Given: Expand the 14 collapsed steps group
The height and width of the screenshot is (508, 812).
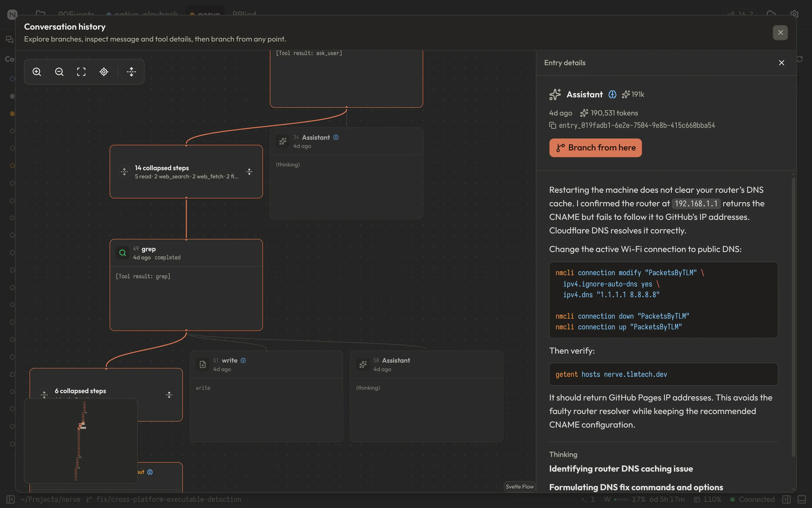Looking at the screenshot, I should (x=249, y=172).
